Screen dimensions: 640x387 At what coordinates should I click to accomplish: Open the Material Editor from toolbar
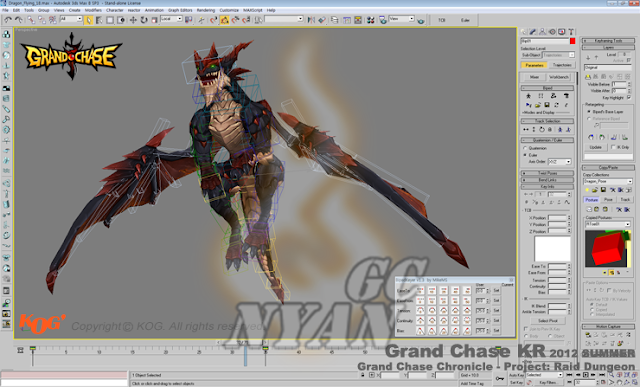pos(371,20)
